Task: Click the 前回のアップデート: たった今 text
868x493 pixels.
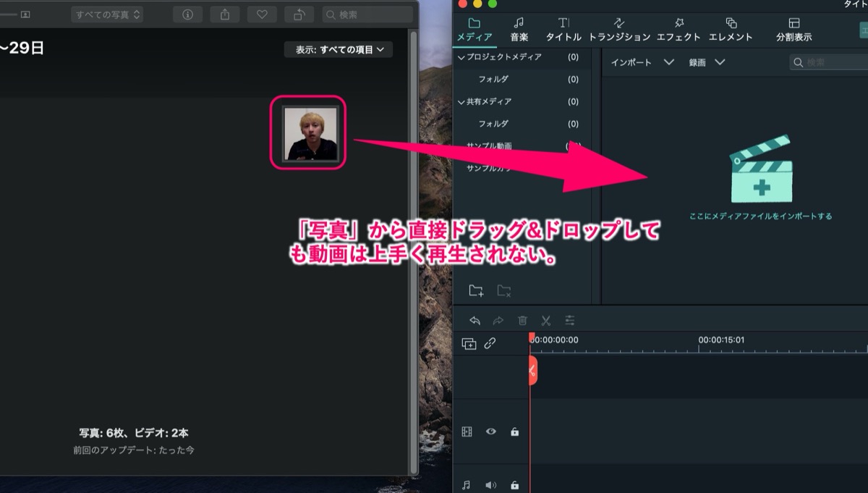Action: [134, 450]
